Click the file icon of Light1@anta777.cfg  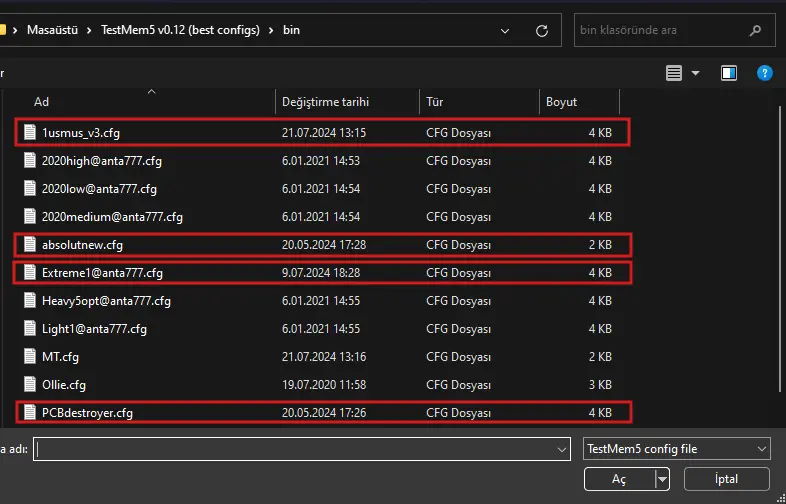coord(30,328)
